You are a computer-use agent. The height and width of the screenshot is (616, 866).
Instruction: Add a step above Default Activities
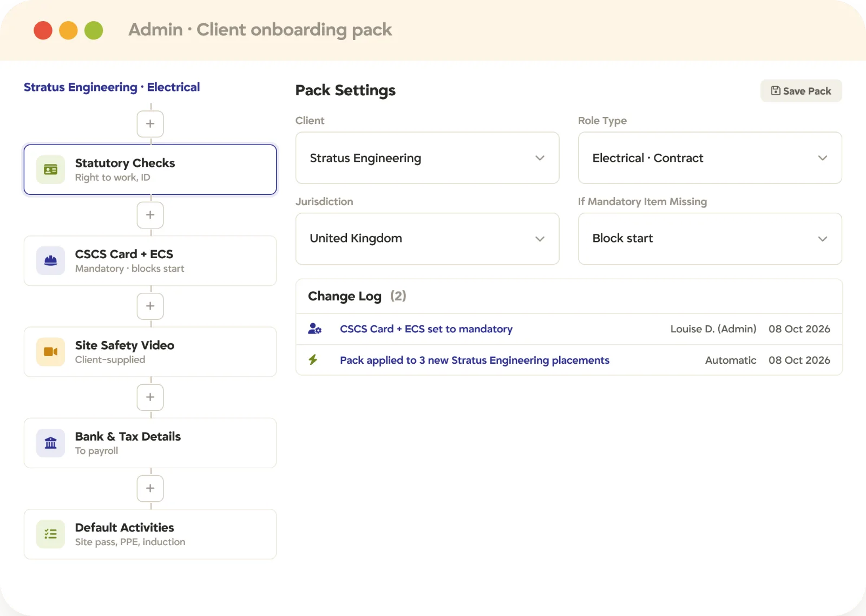click(x=150, y=488)
